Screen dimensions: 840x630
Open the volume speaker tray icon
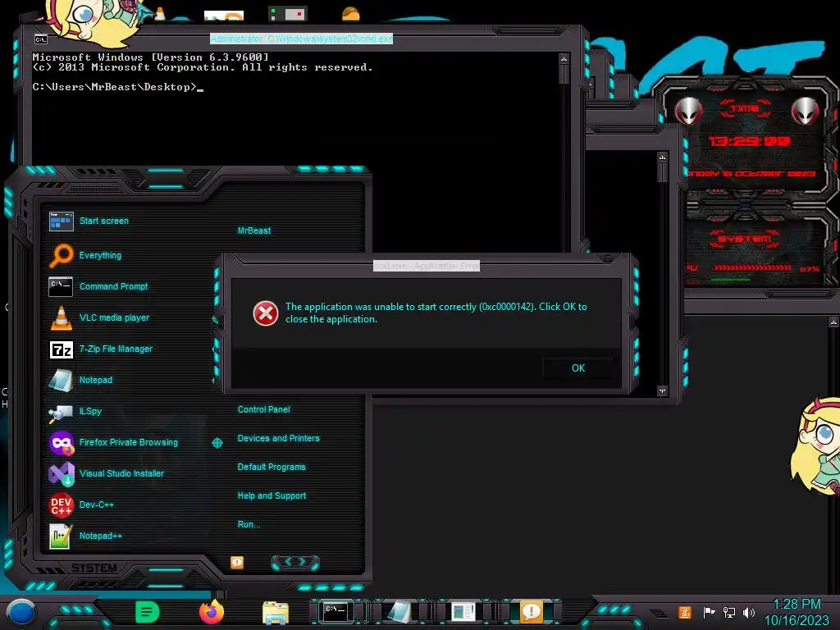tap(748, 612)
